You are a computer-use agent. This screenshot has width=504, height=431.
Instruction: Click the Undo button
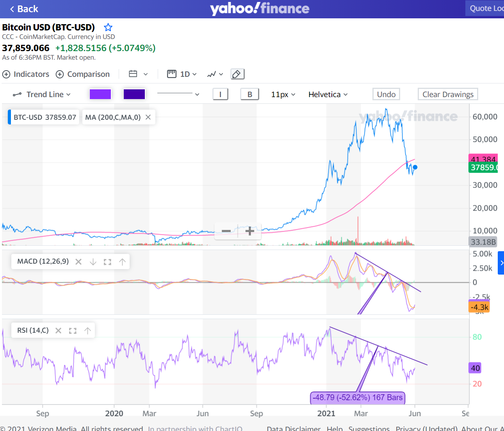(x=386, y=94)
